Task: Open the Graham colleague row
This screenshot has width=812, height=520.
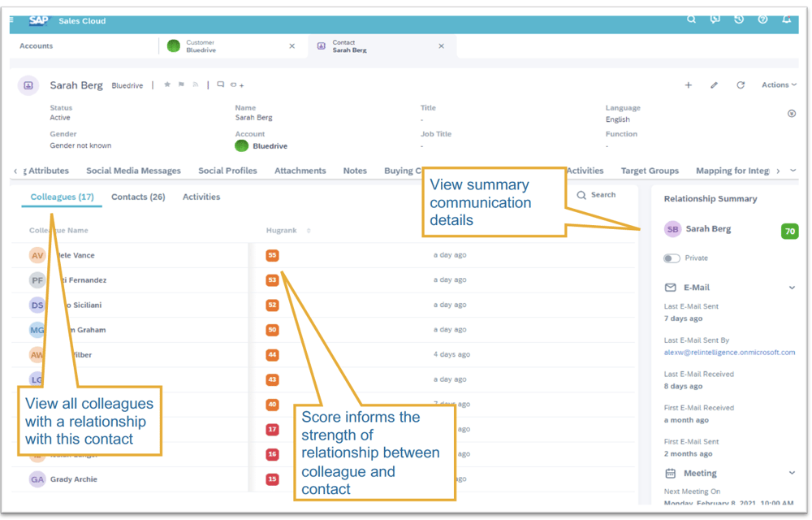Action: click(x=324, y=330)
